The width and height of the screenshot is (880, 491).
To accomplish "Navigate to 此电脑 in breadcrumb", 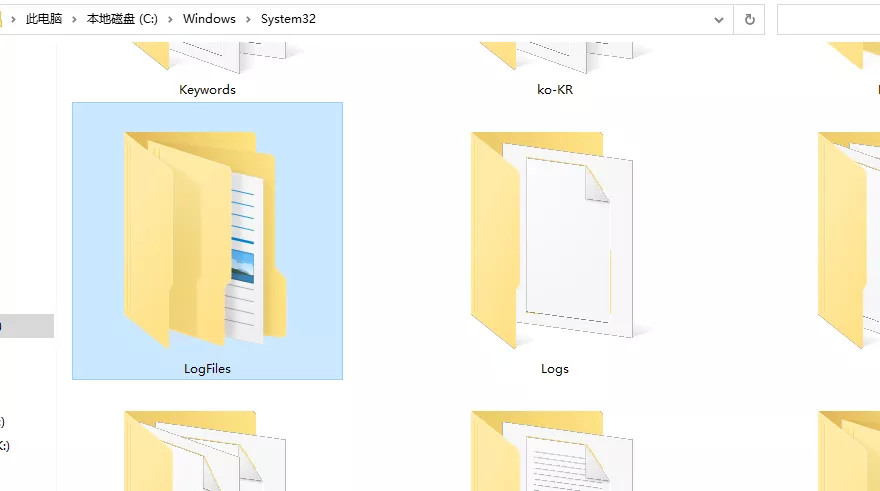I will (x=44, y=19).
